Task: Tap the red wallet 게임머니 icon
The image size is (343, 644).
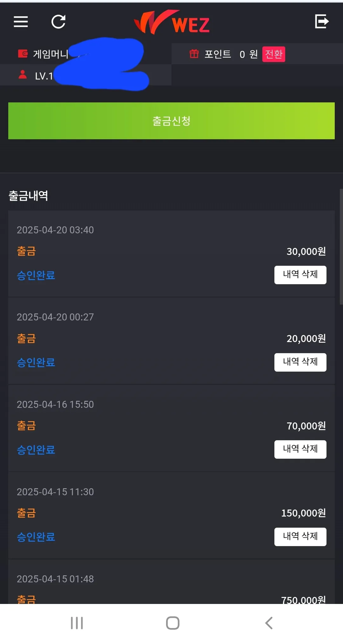Action: coord(23,53)
